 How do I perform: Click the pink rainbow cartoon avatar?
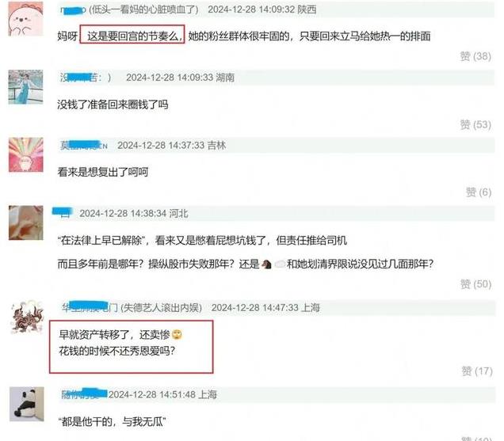25,155
